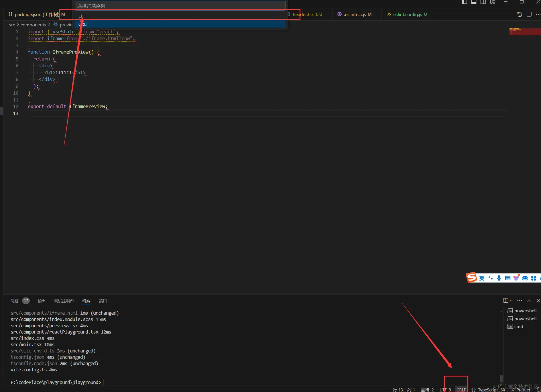Open the Ports panel tab
Viewport: 541px width, 392px height.
(x=103, y=301)
